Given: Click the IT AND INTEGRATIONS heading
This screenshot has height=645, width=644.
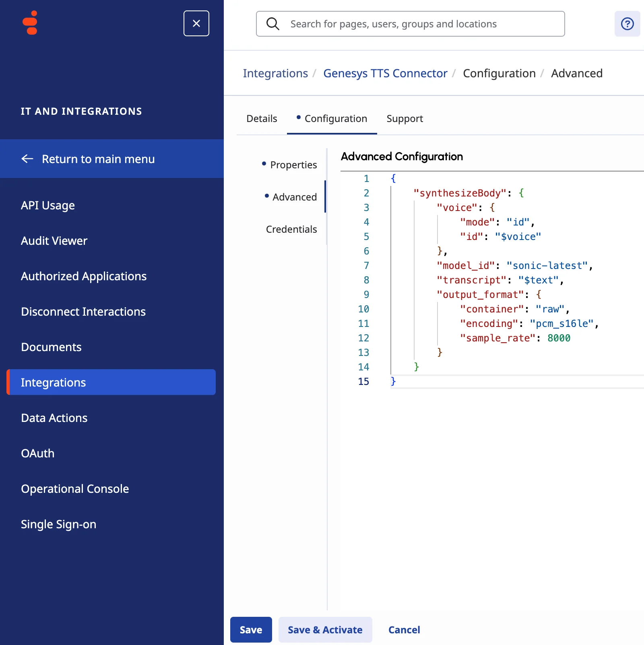Looking at the screenshot, I should point(81,111).
